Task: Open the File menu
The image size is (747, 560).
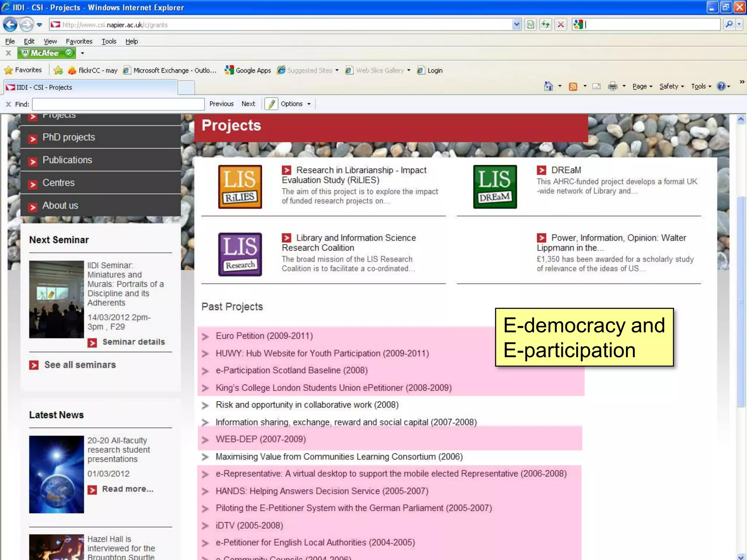Action: 10,41
